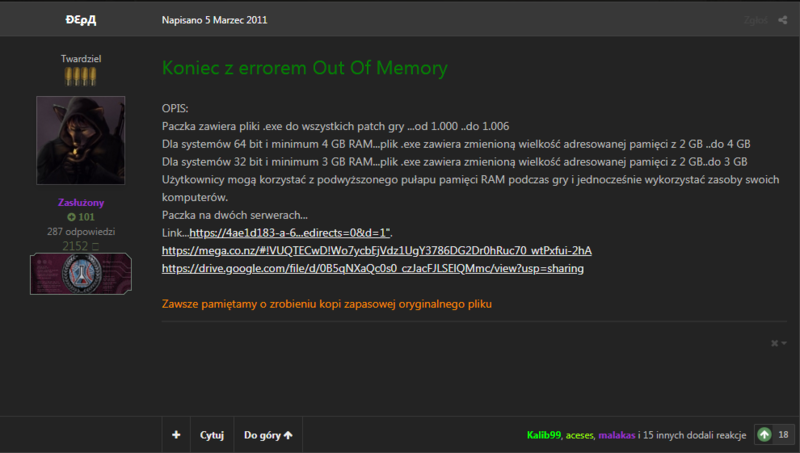The image size is (800, 453).
Task: Click the green upvote reaction icon
Action: (764, 435)
